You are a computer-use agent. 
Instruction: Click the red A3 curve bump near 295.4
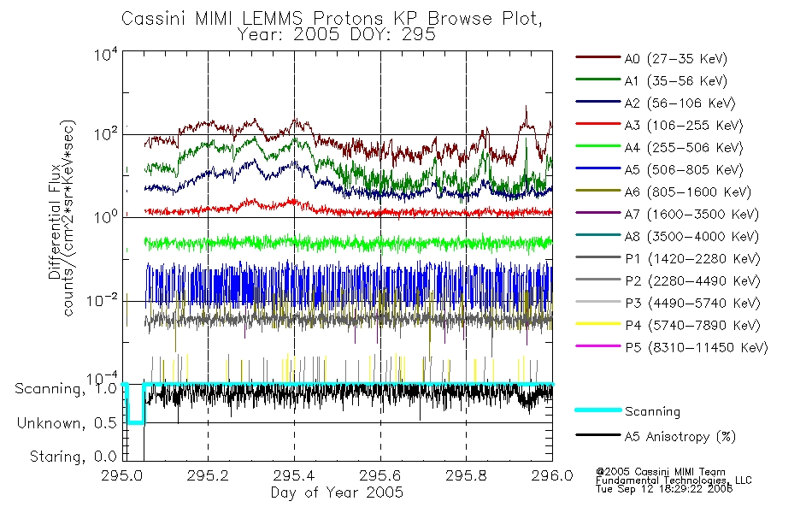point(293,202)
